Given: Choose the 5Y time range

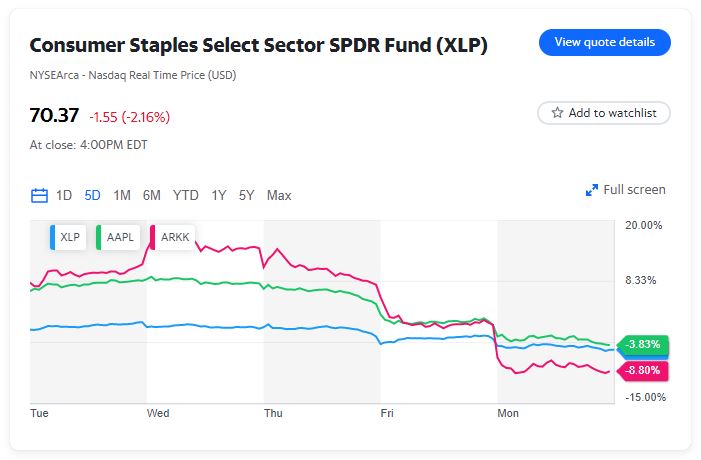Looking at the screenshot, I should 246,195.
